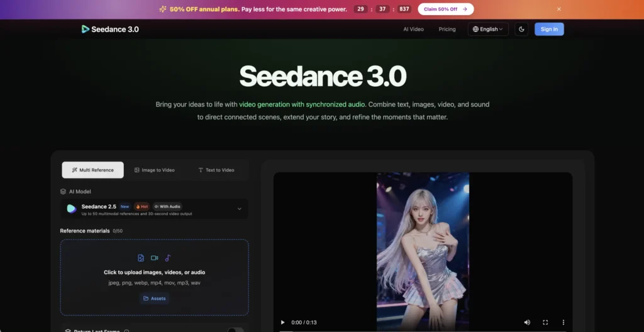Click the 'video generation with synchronized audio' text
The width and height of the screenshot is (644, 332).
coord(302,104)
